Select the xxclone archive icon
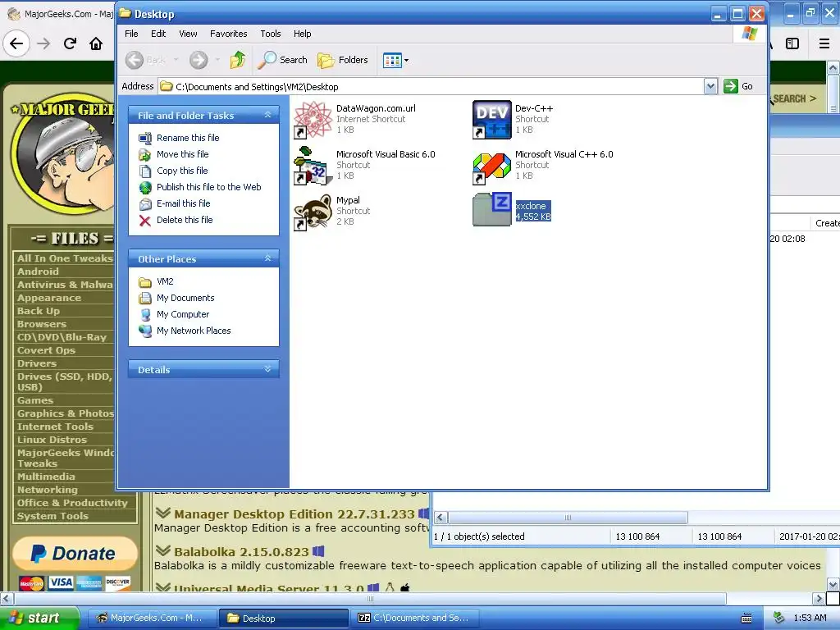The width and height of the screenshot is (840, 630). click(492, 210)
